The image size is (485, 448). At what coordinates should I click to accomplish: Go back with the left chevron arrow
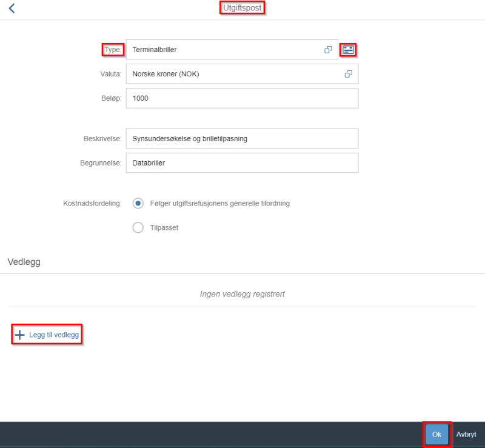click(12, 8)
